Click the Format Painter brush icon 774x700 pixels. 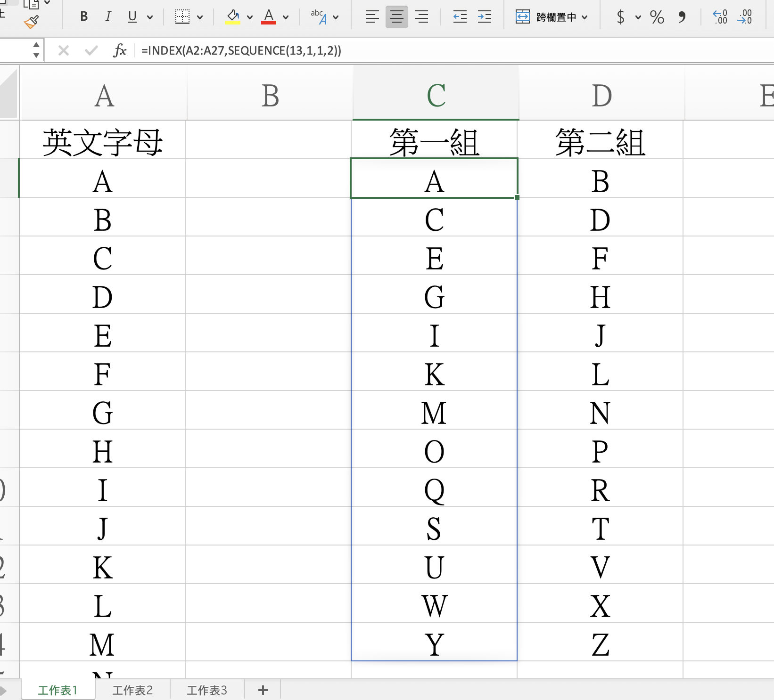tap(31, 22)
